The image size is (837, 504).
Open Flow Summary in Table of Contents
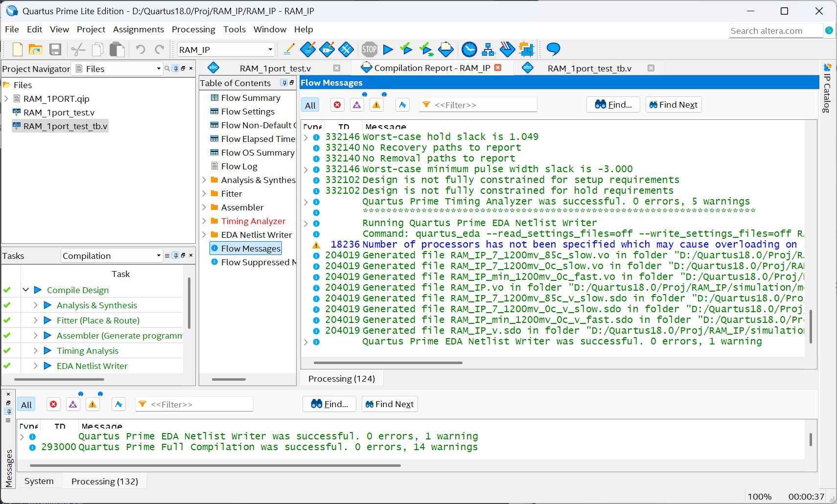251,98
